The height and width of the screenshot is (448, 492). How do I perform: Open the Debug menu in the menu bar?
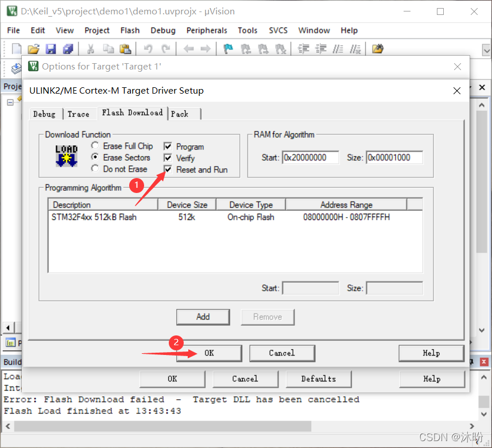point(163,30)
